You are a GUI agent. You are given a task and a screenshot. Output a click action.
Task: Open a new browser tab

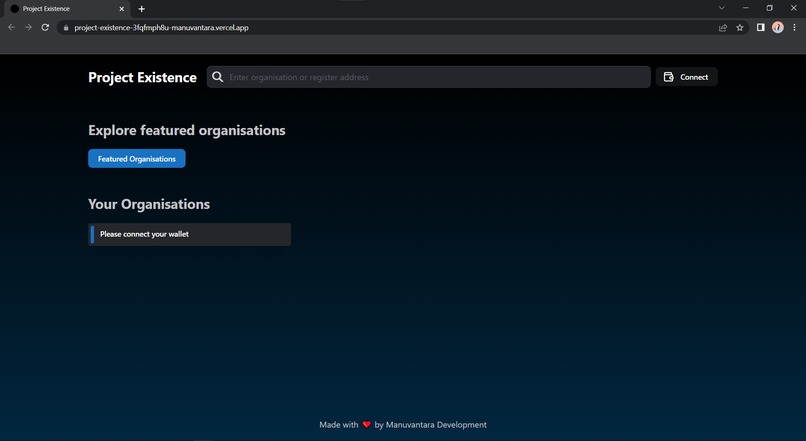[141, 9]
